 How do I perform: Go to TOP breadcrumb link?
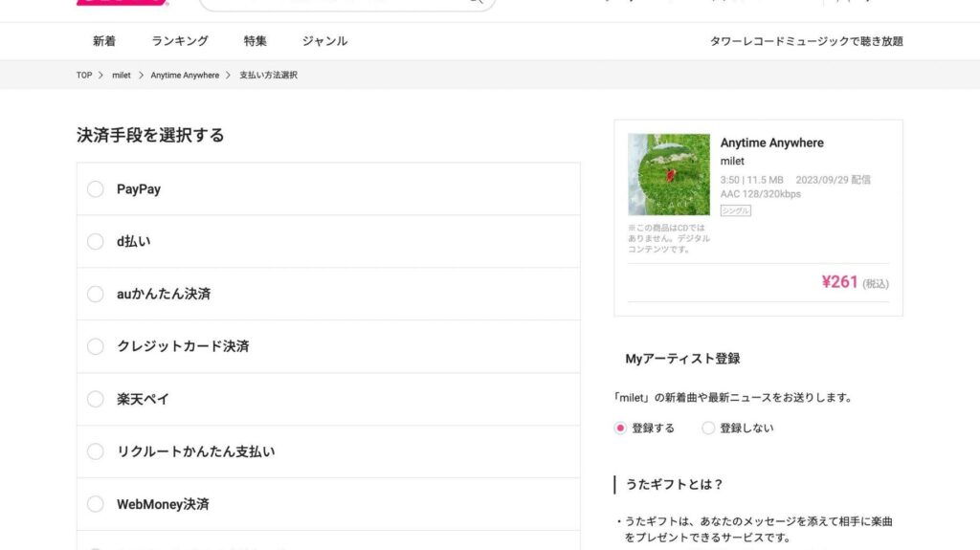click(x=84, y=75)
